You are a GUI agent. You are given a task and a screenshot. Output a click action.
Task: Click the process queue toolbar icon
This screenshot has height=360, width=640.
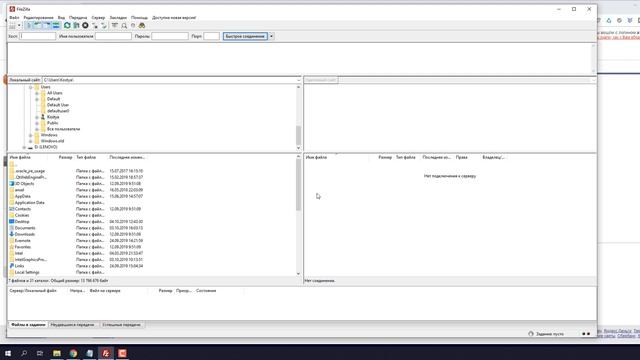[x=76, y=26]
